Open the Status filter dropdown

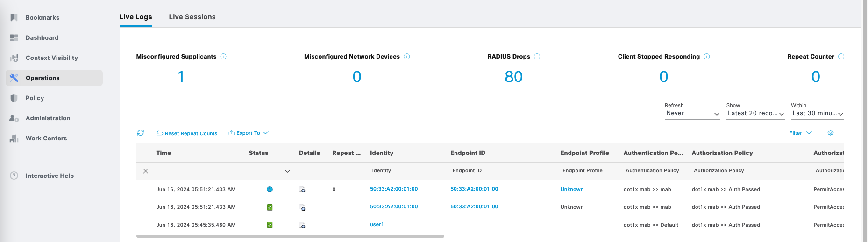click(x=270, y=171)
